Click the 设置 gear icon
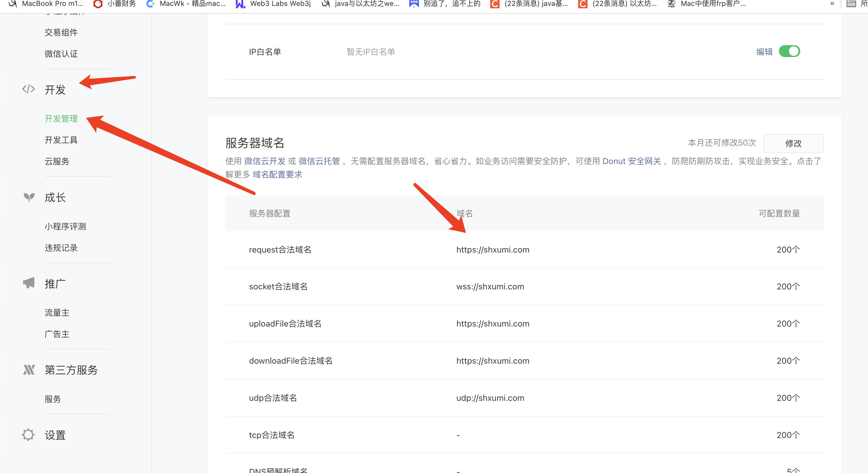The width and height of the screenshot is (868, 473). [x=28, y=435]
